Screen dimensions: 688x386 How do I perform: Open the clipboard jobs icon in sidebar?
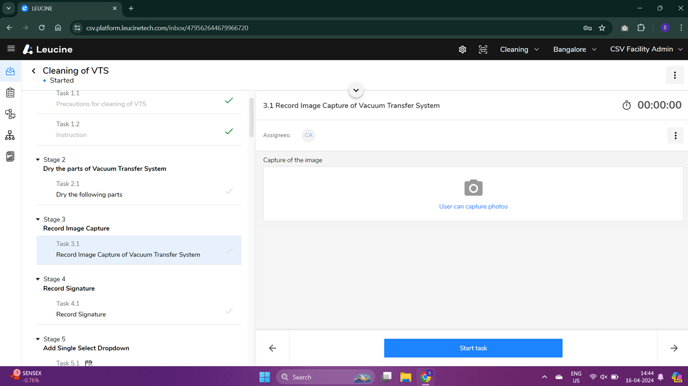pyautogui.click(x=10, y=93)
